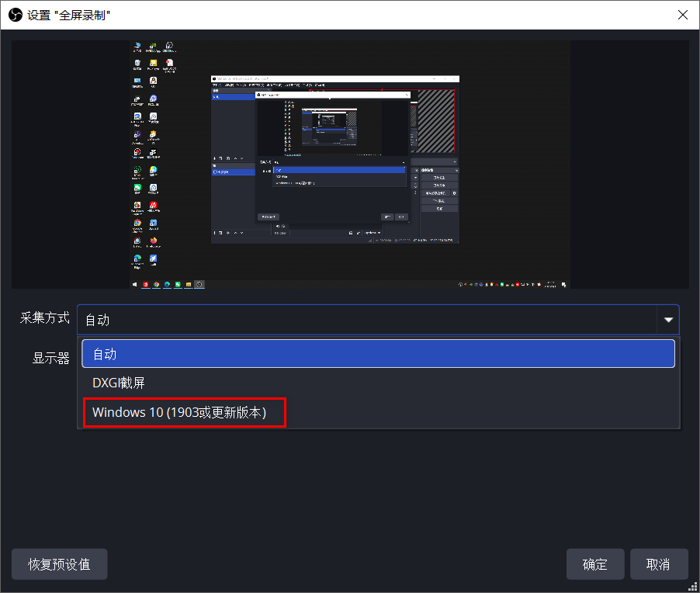Select 自动 from the capture method list
Viewport: 700px width, 593px height.
pyautogui.click(x=378, y=353)
